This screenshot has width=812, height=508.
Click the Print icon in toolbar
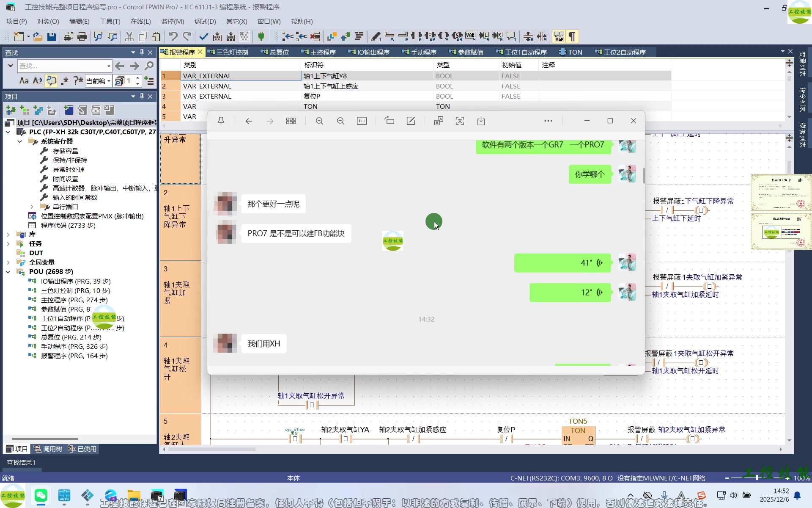[x=82, y=37]
